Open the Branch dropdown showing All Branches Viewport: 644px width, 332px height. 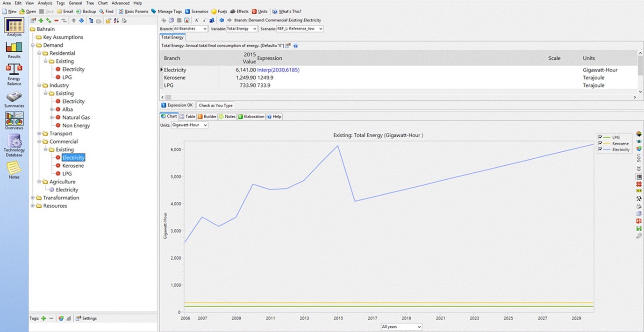click(x=190, y=29)
